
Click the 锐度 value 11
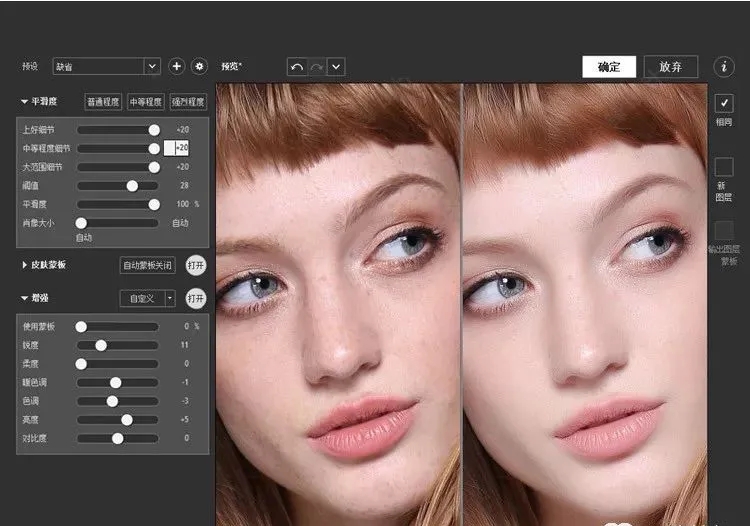tap(185, 345)
